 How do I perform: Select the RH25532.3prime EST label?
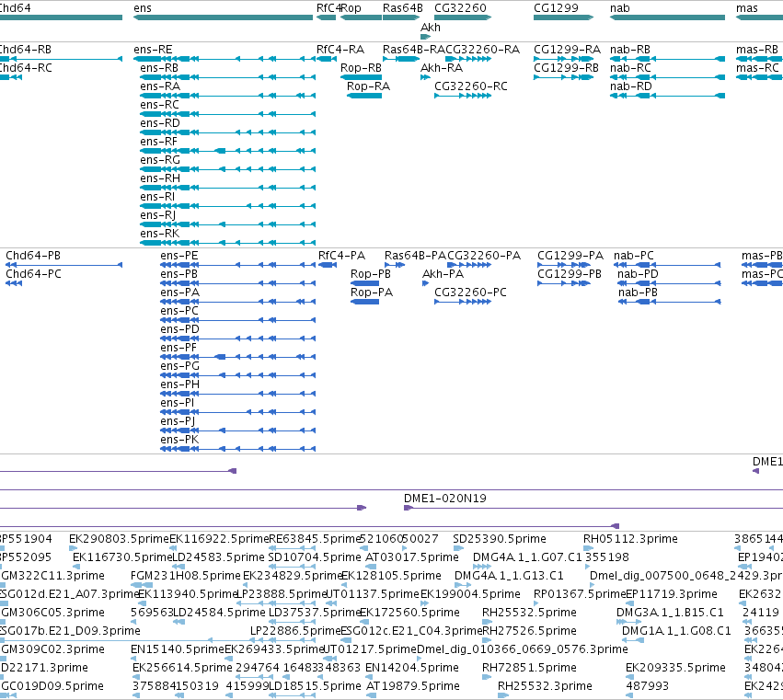pyautogui.click(x=545, y=687)
